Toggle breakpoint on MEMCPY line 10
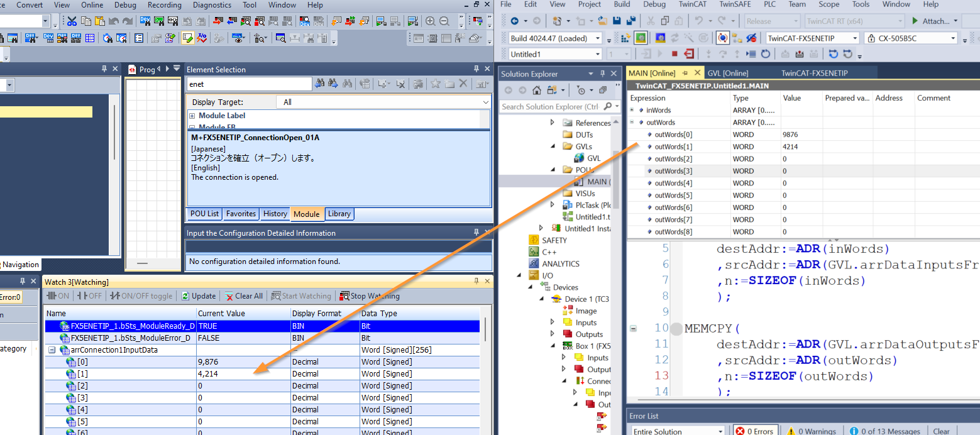 [676, 329]
